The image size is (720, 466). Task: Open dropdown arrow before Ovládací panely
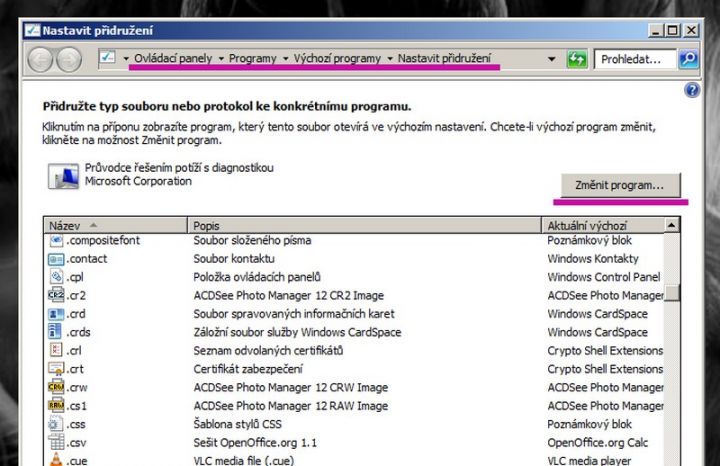point(125,59)
